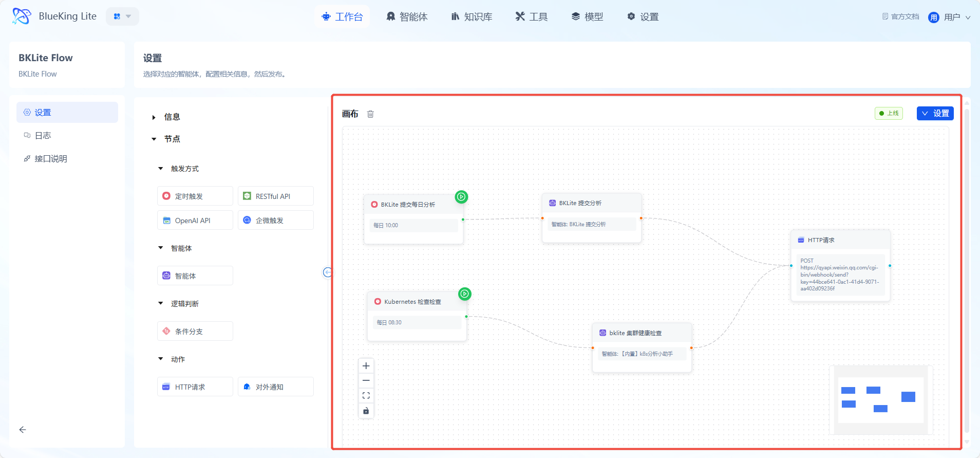The width and height of the screenshot is (980, 458).
Task: Select the 企微触发 node
Action: point(276,220)
